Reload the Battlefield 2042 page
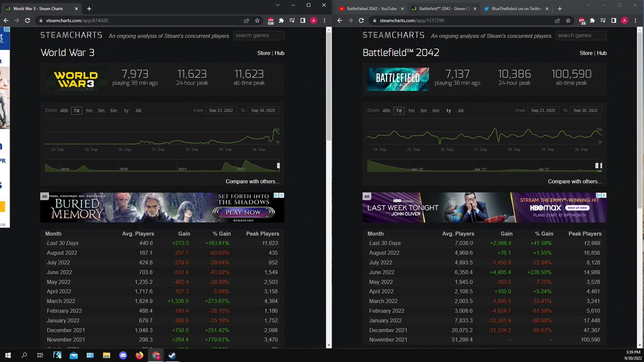Screen dimensions: 644x362 tap(362, 20)
